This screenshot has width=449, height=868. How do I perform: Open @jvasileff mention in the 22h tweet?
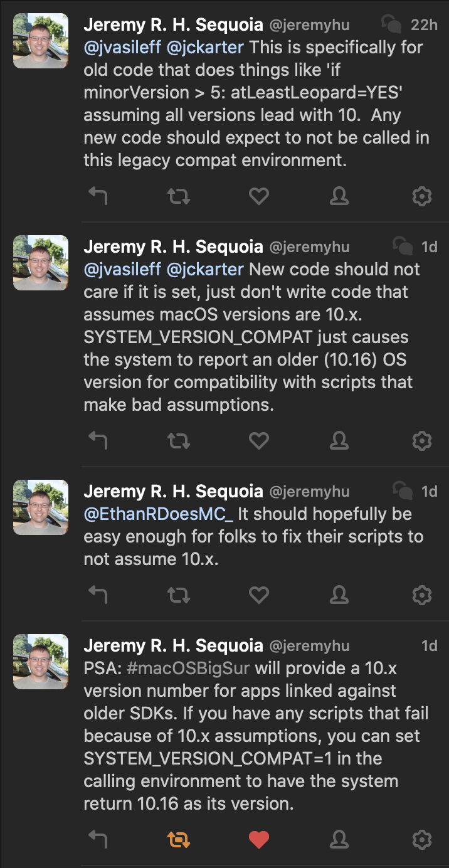122,48
